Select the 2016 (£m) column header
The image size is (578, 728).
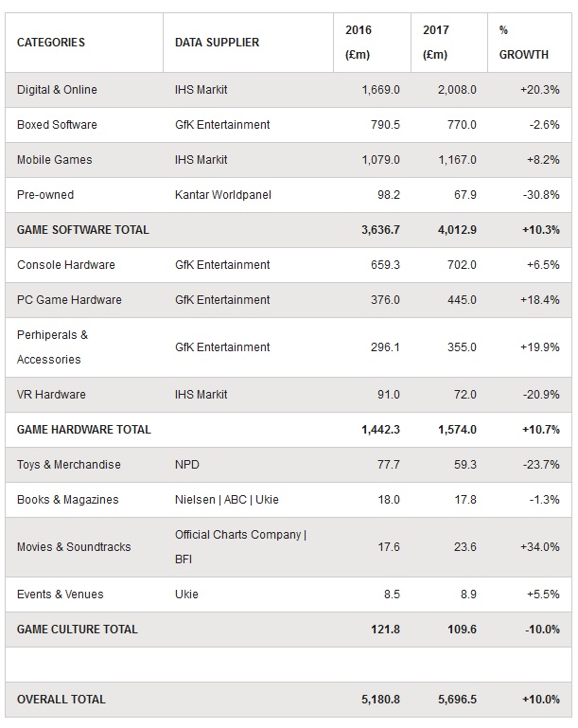tap(359, 43)
